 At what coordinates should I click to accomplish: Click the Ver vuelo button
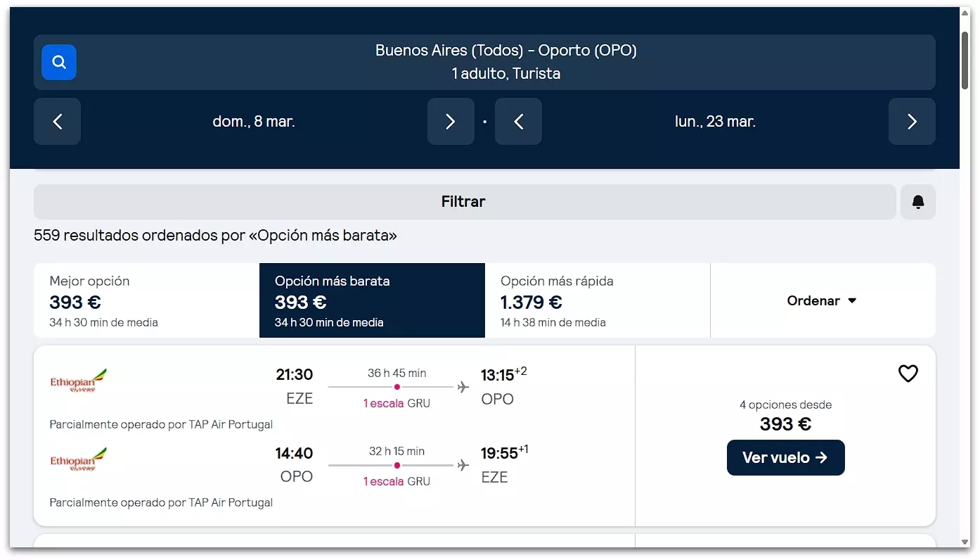pos(785,457)
